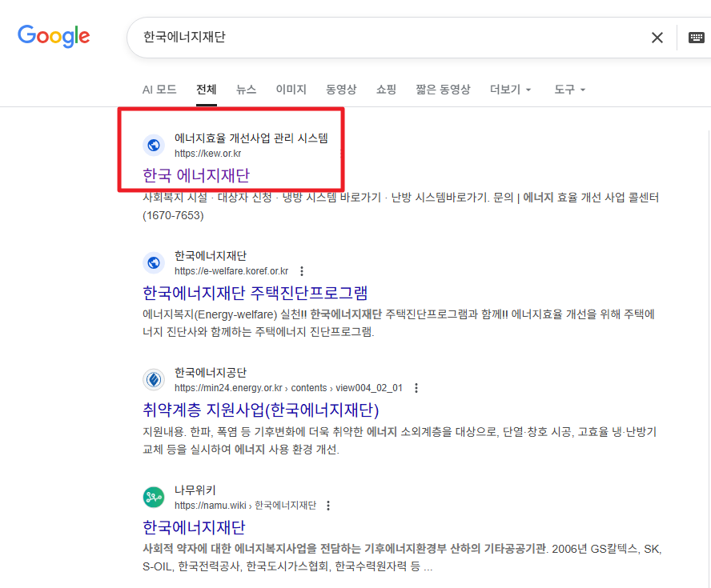The height and width of the screenshot is (588, 711).
Task: Click the https://kew.or.kr URL text
Action: 207,154
